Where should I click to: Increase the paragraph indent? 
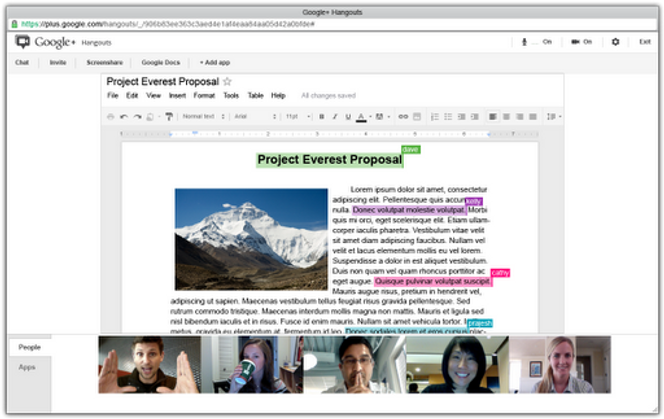(475, 117)
